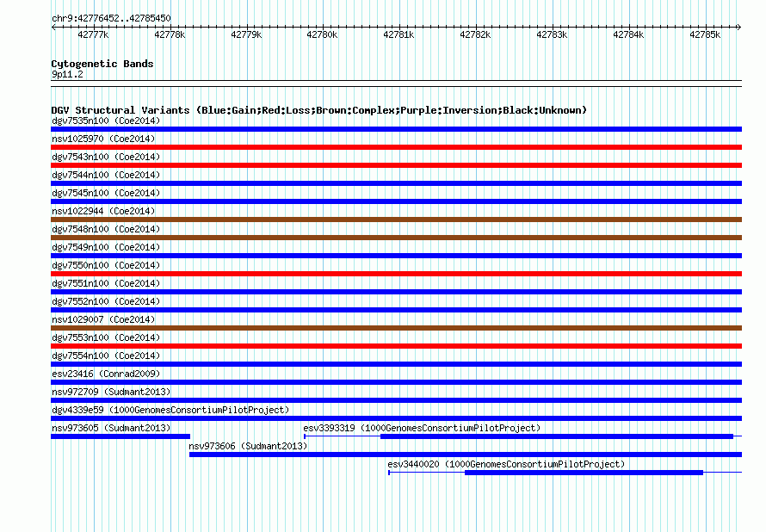
Task: Click the nsv1025970 (Coe2014) red loss bar
Action: [x=396, y=147]
